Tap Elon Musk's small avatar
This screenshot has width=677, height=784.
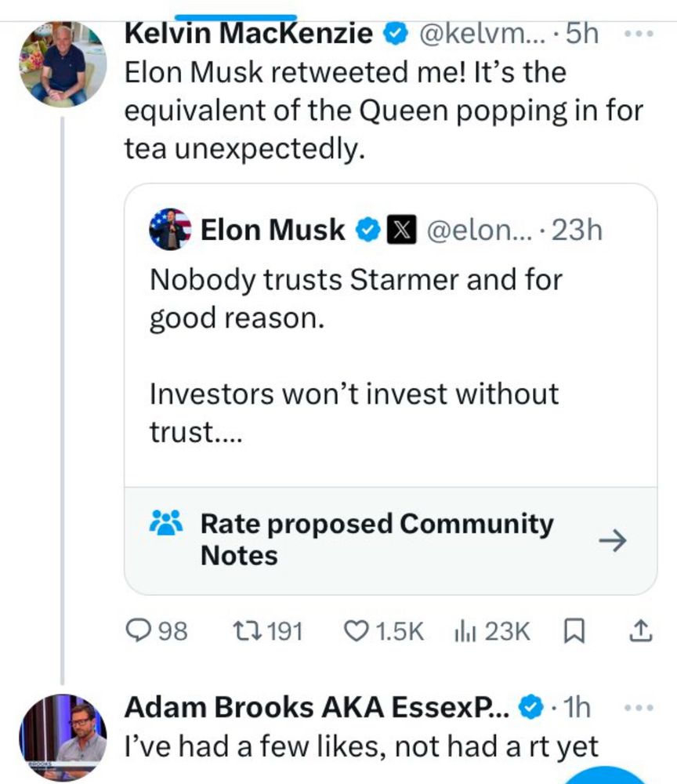pyautogui.click(x=169, y=229)
